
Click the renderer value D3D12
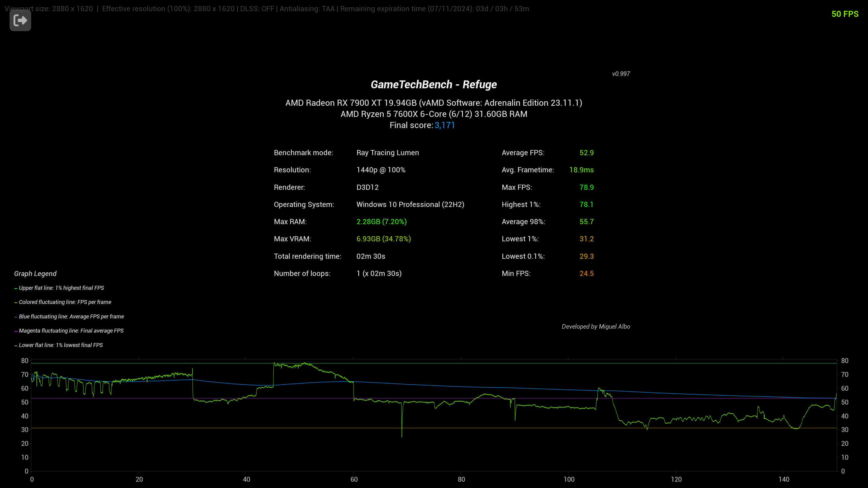pyautogui.click(x=367, y=188)
